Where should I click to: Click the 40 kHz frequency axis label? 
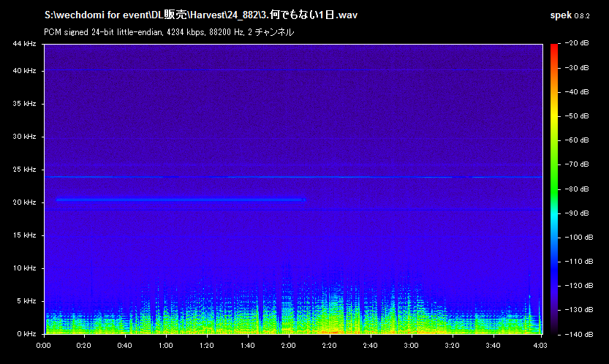[24, 71]
